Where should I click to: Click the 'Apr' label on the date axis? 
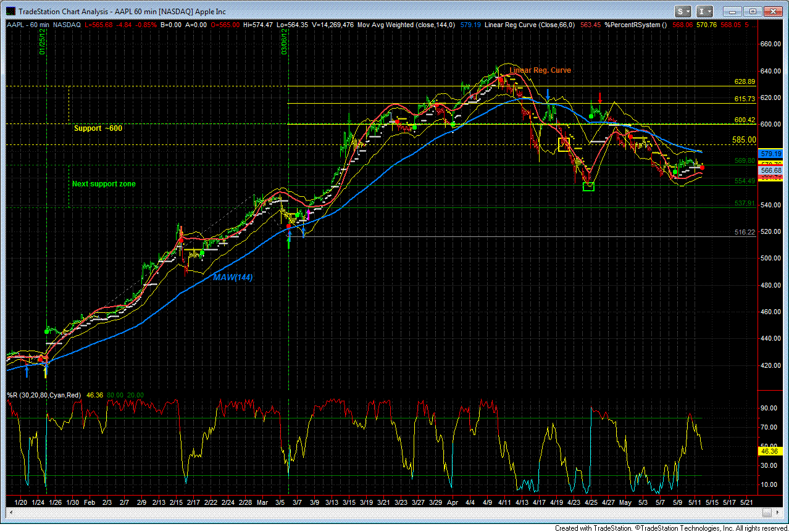452,503
